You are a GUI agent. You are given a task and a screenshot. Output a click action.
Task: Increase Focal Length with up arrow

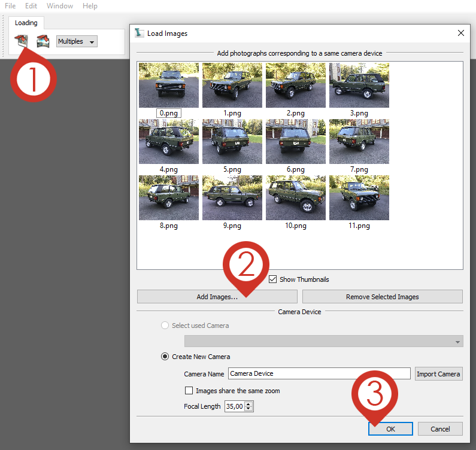point(248,404)
